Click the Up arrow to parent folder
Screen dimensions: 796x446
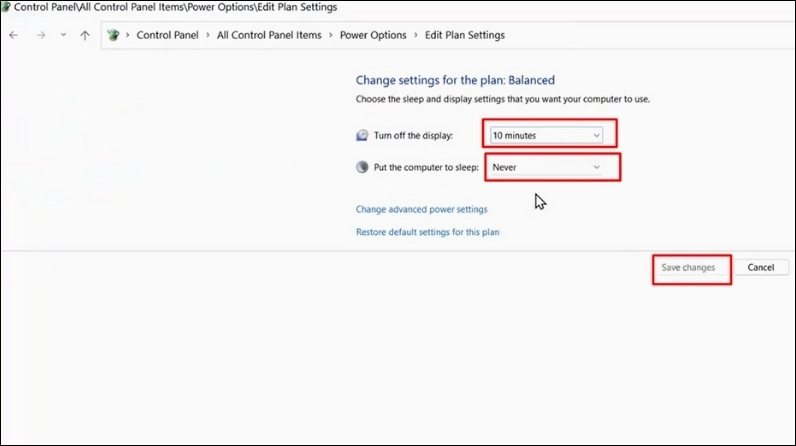coord(85,35)
